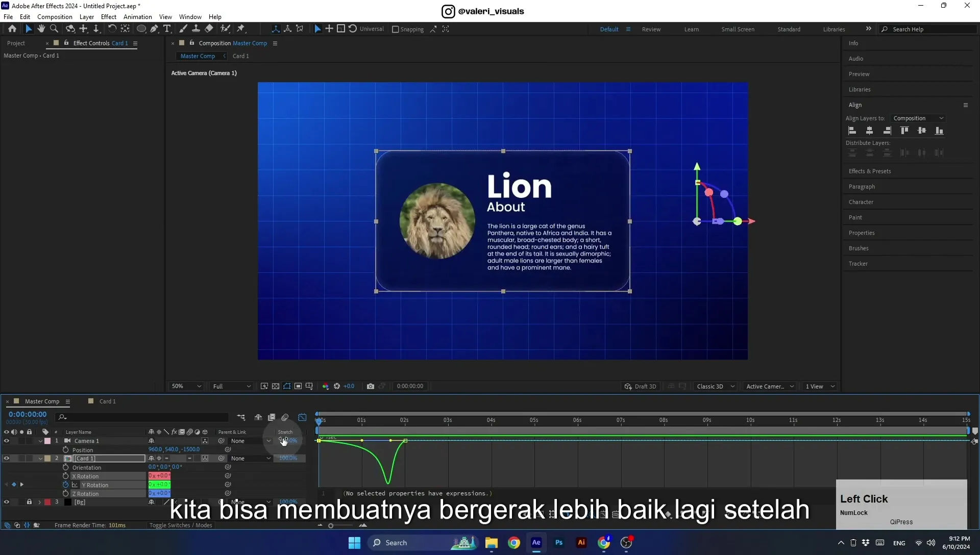Select the Zoom tool magnifier
Screen dimensions: 980x555
point(54,29)
